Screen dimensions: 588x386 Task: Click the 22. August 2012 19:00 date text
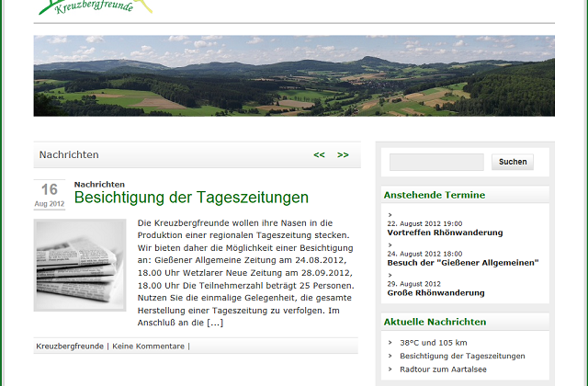tap(424, 223)
